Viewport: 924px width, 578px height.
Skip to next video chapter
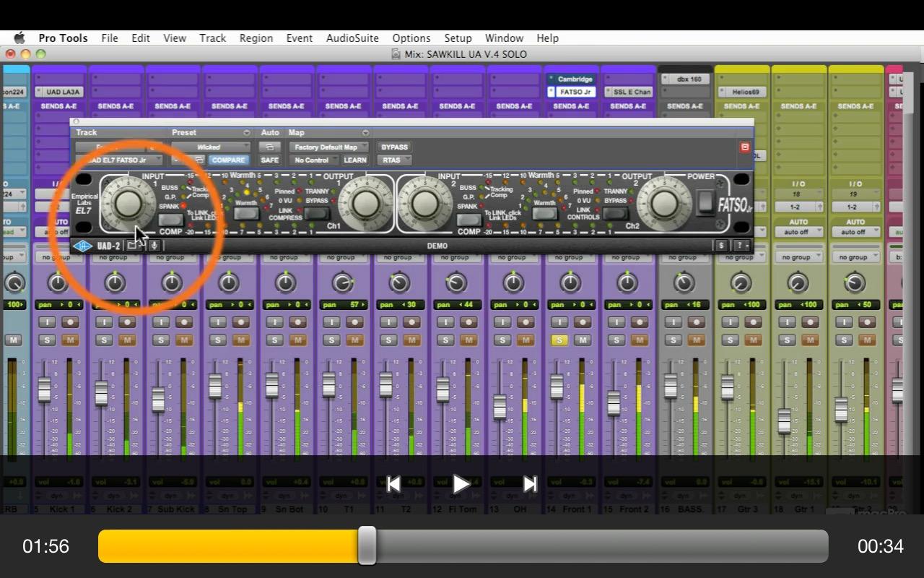click(x=530, y=484)
